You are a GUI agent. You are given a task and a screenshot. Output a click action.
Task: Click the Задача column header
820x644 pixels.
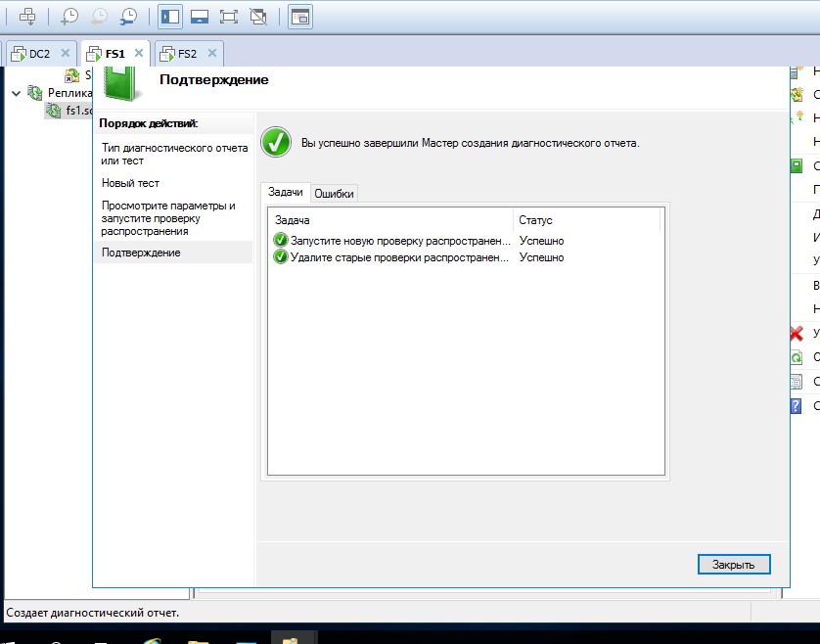[x=390, y=220]
